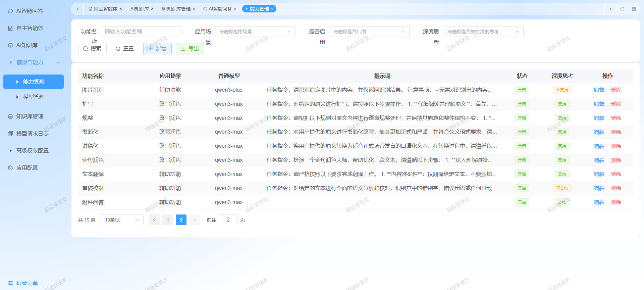Viewport: 644px width, 290px height.
Task: Click the 金句润色 prompt text cell
Action: (380, 160)
